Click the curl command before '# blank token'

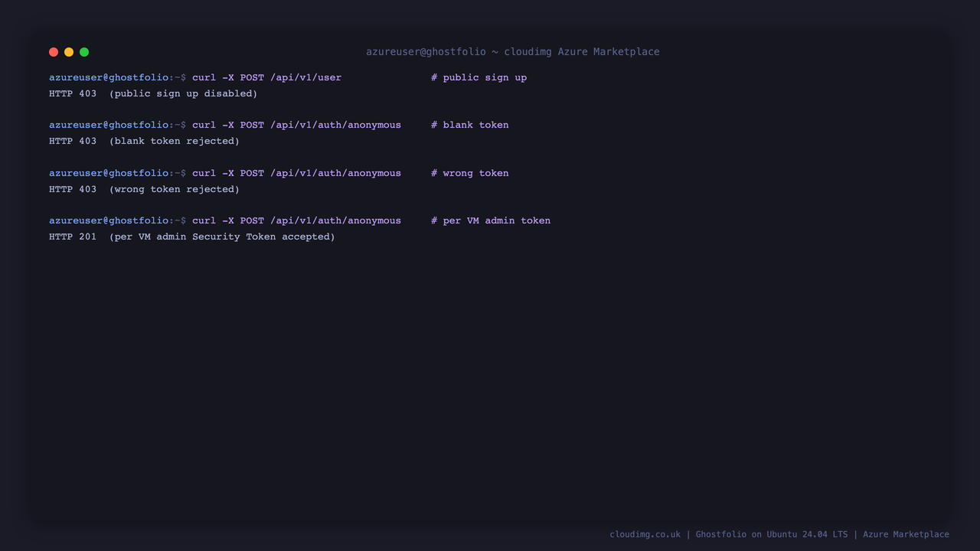297,125
